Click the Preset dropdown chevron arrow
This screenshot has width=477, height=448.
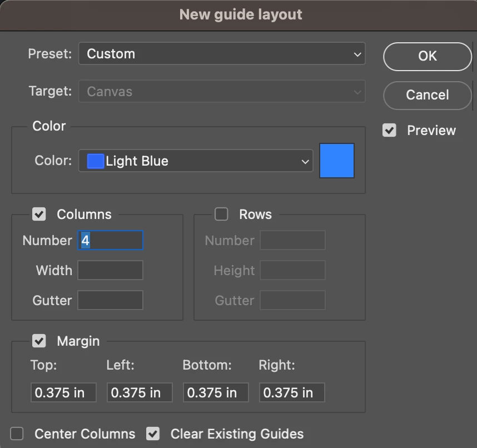pyautogui.click(x=357, y=54)
